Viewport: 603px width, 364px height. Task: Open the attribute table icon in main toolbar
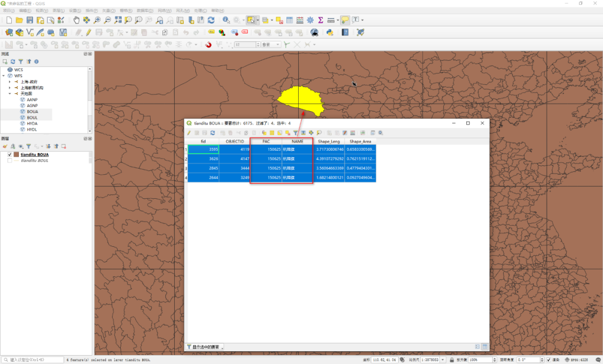coord(290,20)
